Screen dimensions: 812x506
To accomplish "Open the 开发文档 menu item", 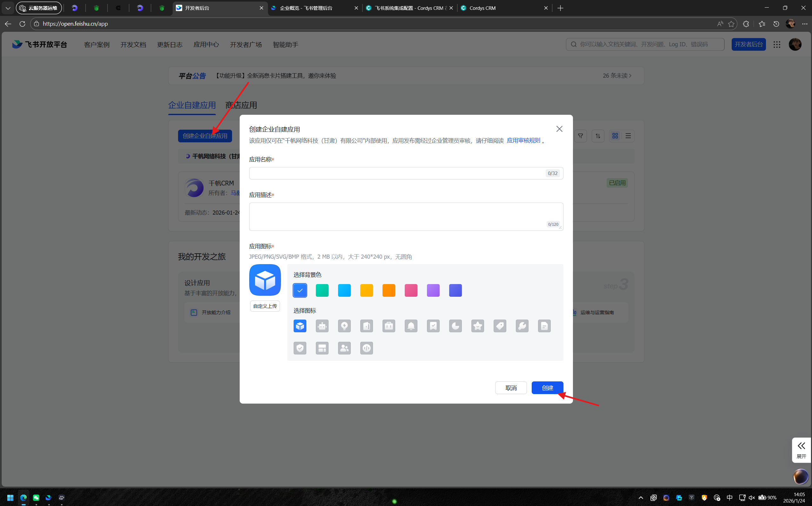I will point(133,44).
